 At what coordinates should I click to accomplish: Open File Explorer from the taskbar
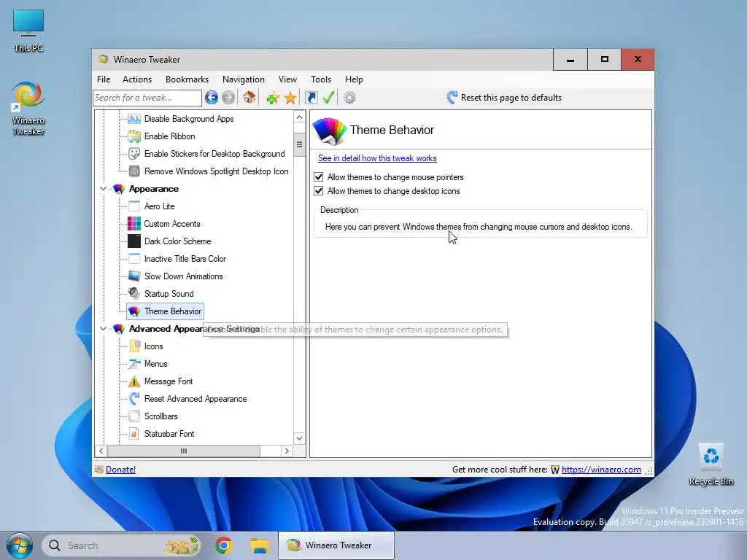pos(260,545)
